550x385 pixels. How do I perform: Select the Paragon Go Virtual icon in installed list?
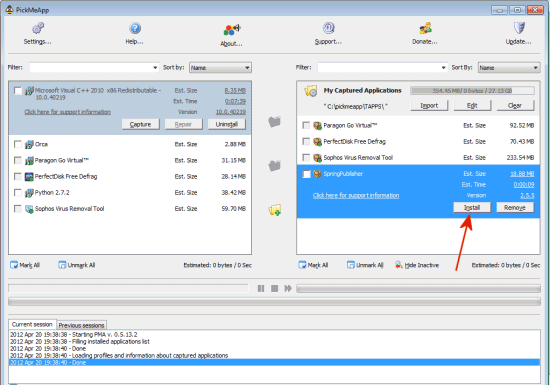click(29, 161)
